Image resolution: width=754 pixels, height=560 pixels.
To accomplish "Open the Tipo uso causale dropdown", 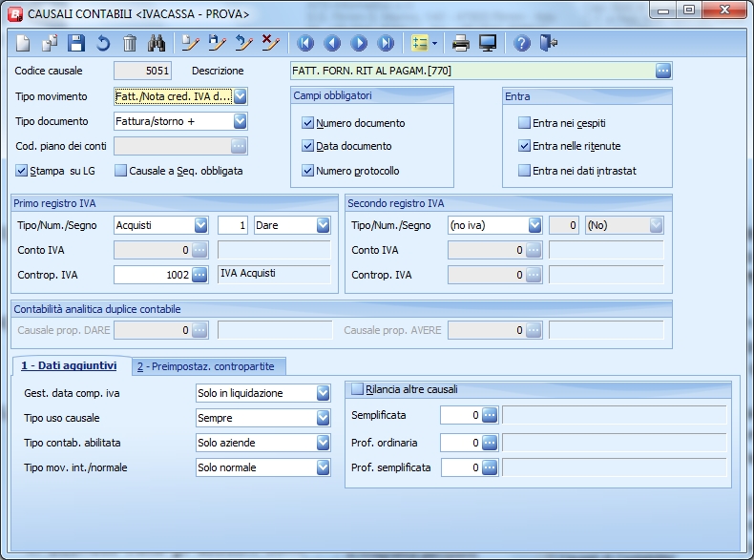I will coord(323,418).
